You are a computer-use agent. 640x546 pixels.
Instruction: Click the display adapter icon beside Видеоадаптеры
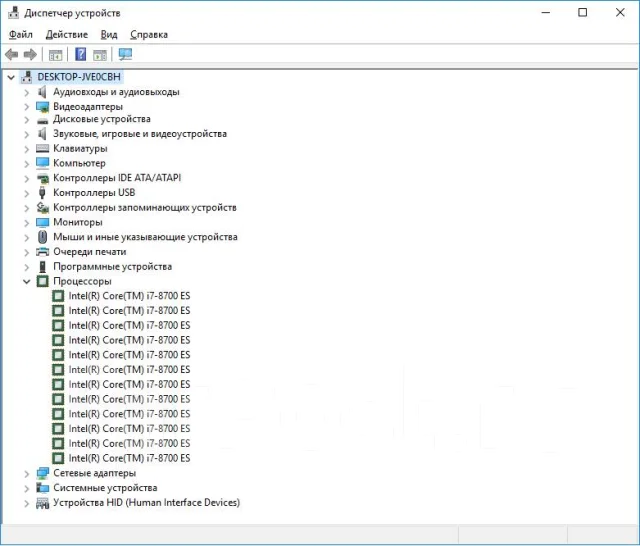tap(42, 107)
